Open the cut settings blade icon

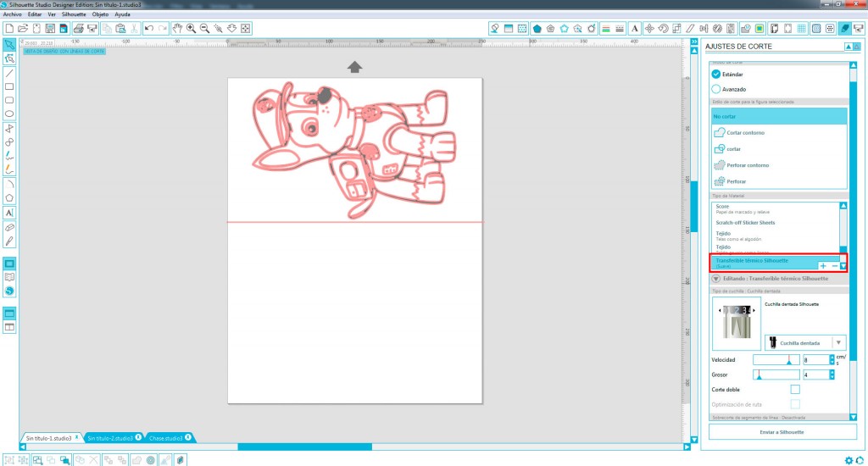click(845, 28)
